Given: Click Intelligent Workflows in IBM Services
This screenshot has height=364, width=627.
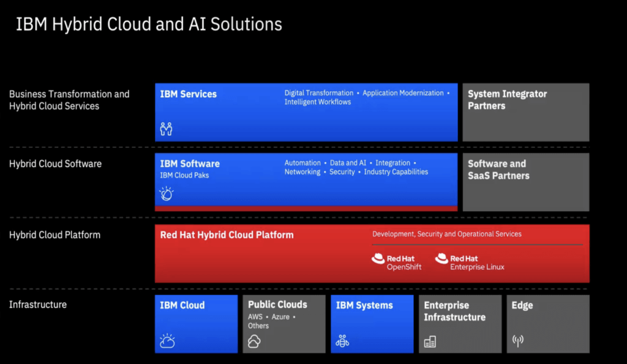Looking at the screenshot, I should click(x=318, y=102).
